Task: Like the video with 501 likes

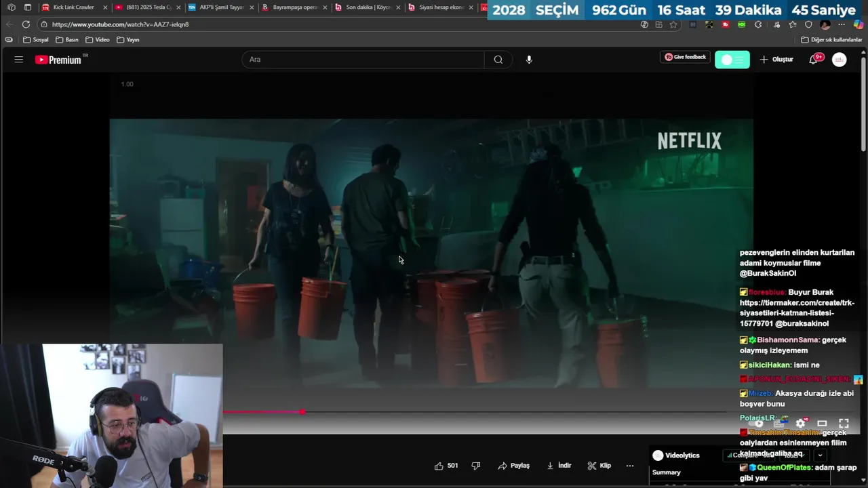Action: coord(446,466)
